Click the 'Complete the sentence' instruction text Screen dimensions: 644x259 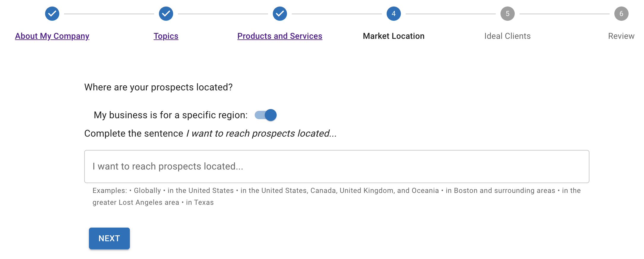[210, 134]
